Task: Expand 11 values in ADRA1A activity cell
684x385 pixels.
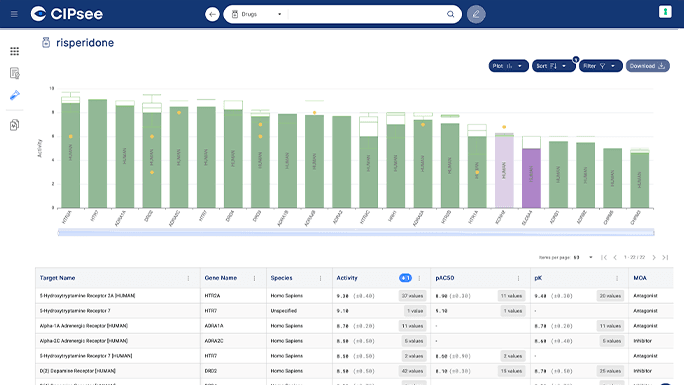Action: pos(412,326)
